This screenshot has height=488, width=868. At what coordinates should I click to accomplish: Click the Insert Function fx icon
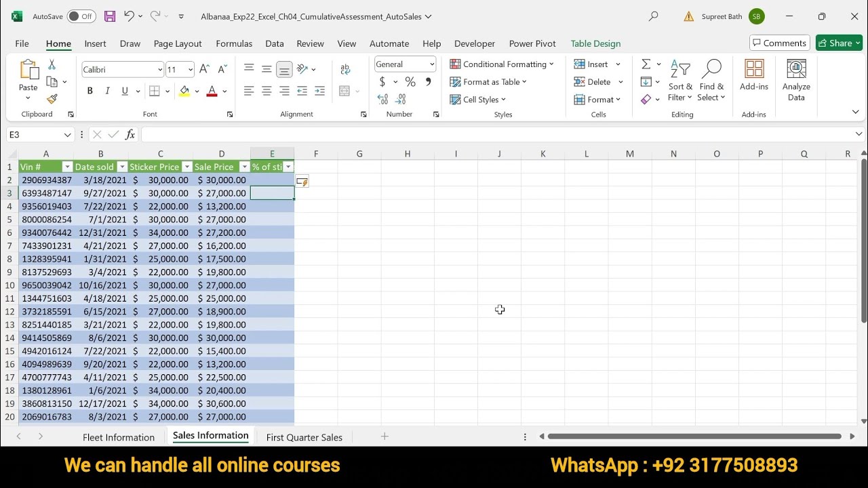[130, 135]
